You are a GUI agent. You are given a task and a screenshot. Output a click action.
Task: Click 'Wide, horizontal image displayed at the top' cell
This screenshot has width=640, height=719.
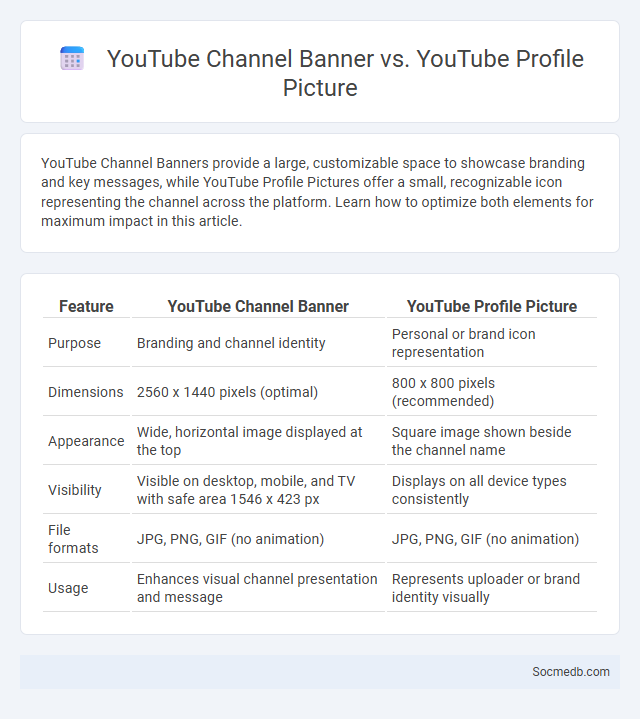click(258, 441)
